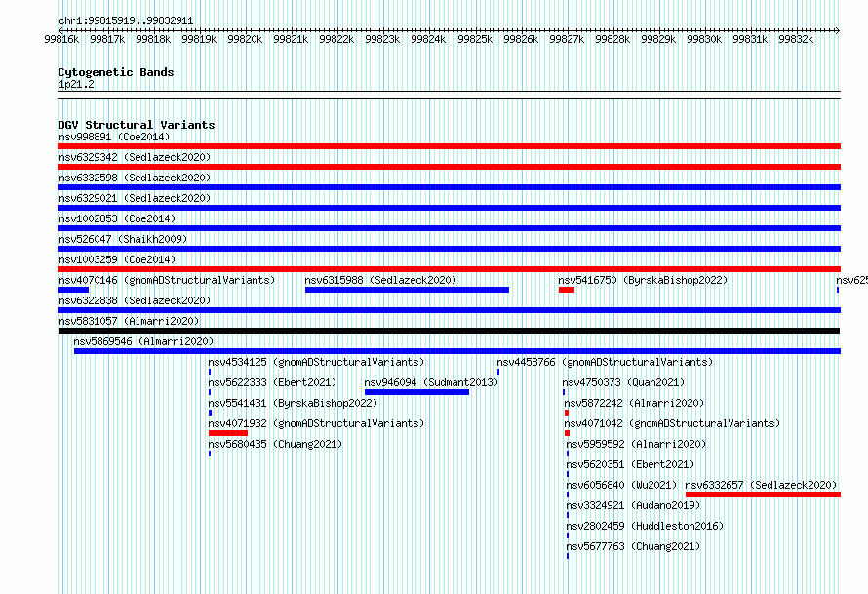Select nsv5959592 (Almarri2020) label
This screenshot has width=868, height=594.
point(636,444)
